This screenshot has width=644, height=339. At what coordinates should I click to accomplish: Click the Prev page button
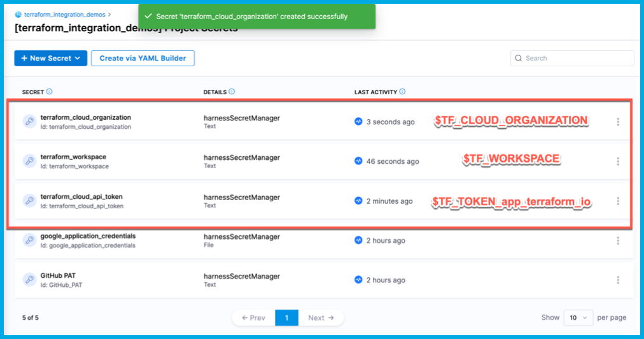[x=253, y=317]
